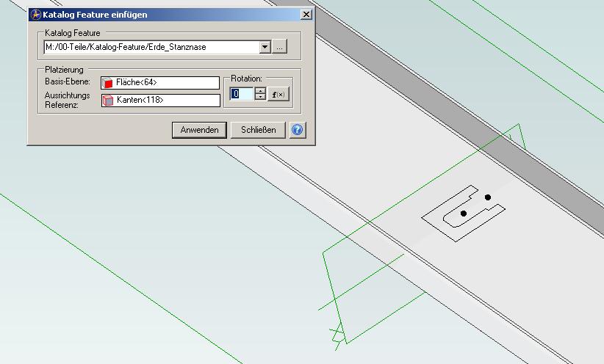Increase Rotation with the up spinner arrow
Image resolution: width=604 pixels, height=364 pixels.
[x=260, y=91]
